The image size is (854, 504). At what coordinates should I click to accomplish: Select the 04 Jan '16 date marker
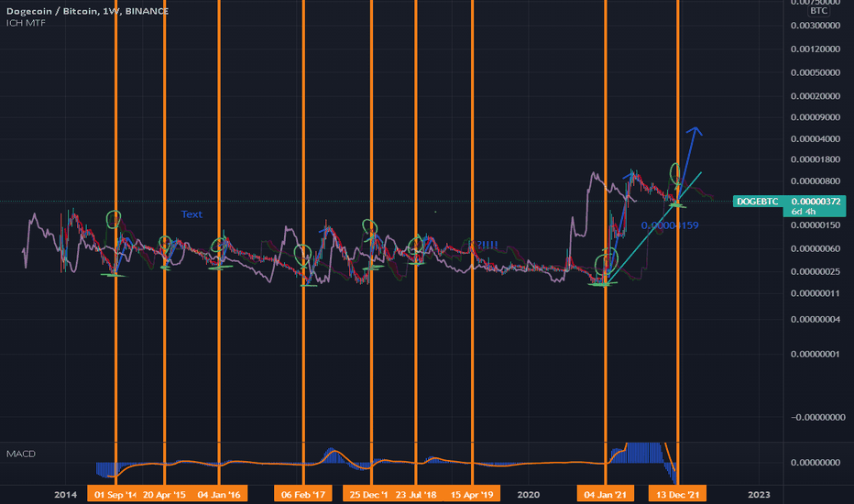coord(219,495)
